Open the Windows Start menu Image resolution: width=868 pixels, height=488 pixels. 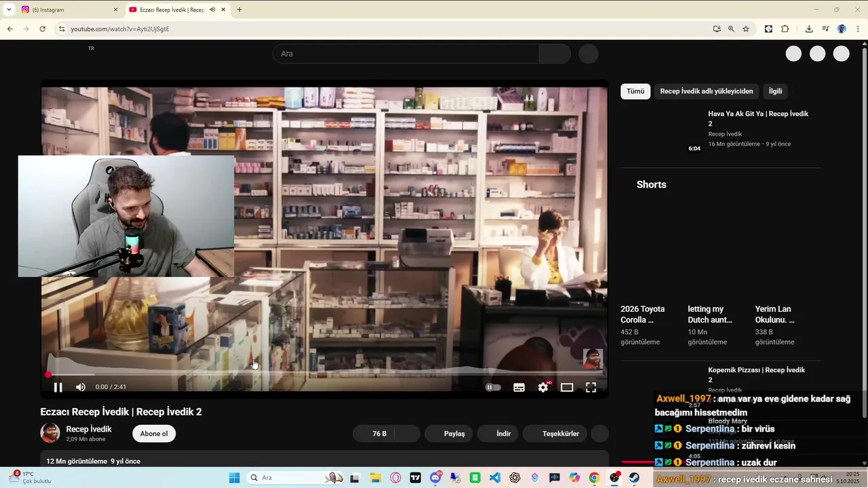point(234,478)
